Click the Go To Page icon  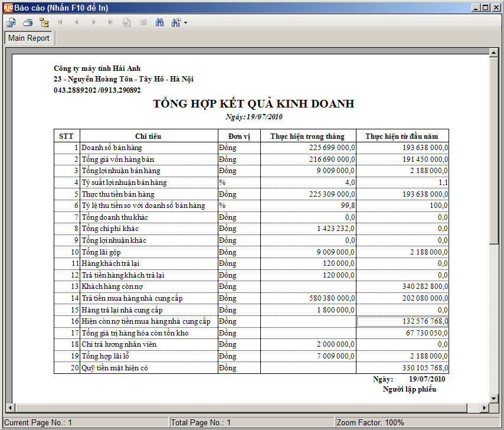127,22
